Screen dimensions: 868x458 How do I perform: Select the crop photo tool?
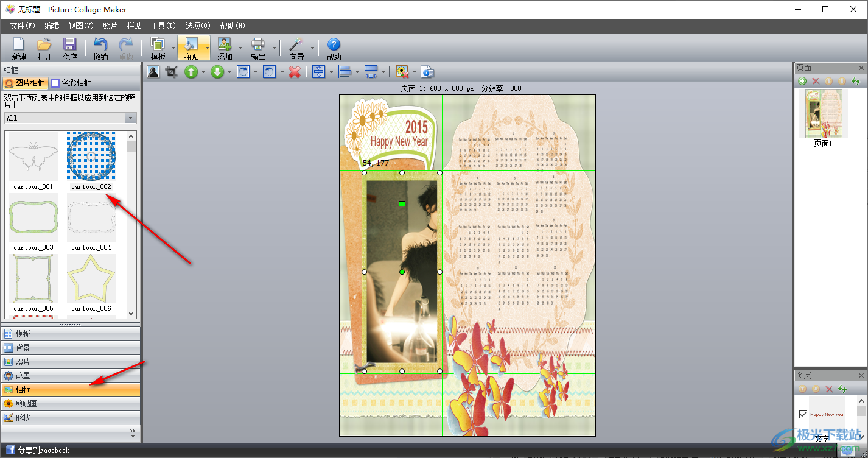point(172,72)
